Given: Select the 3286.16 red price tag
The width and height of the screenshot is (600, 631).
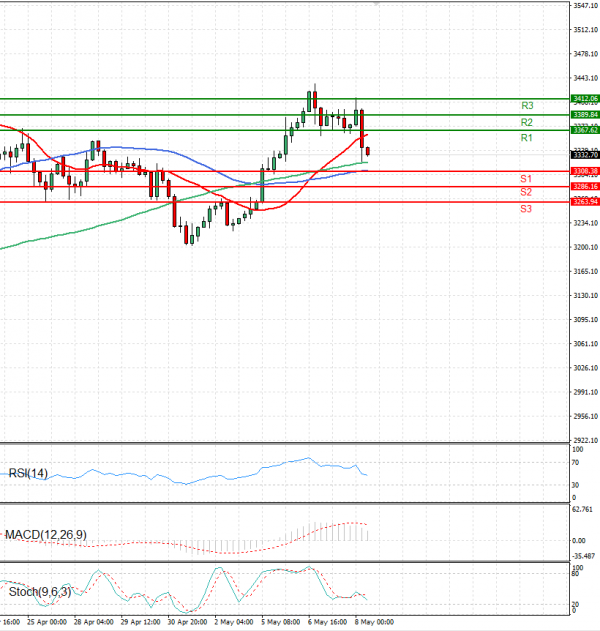Looking at the screenshot, I should (x=584, y=187).
